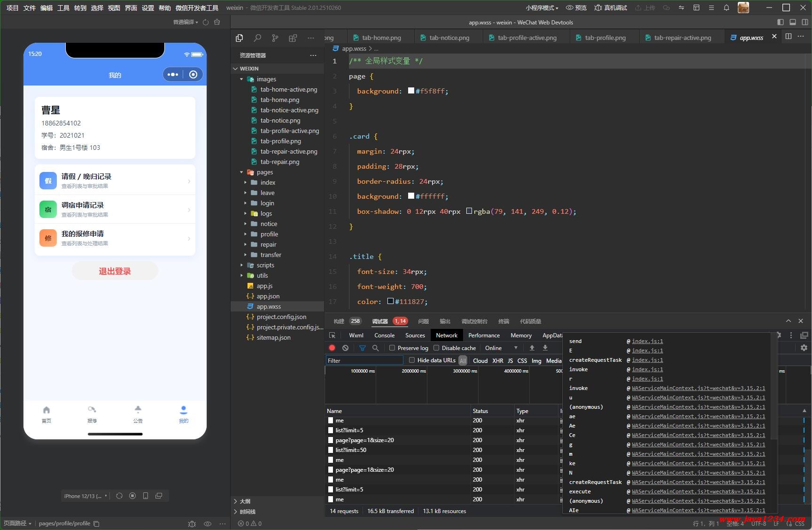Image resolution: width=812 pixels, height=530 pixels.
Task: Enable Disable cache checkbox
Action: pyautogui.click(x=436, y=348)
